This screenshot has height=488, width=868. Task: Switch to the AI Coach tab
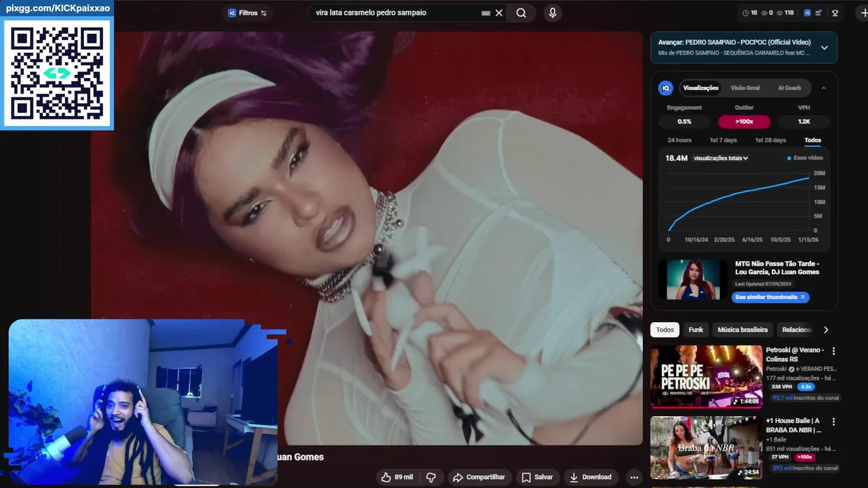[789, 87]
